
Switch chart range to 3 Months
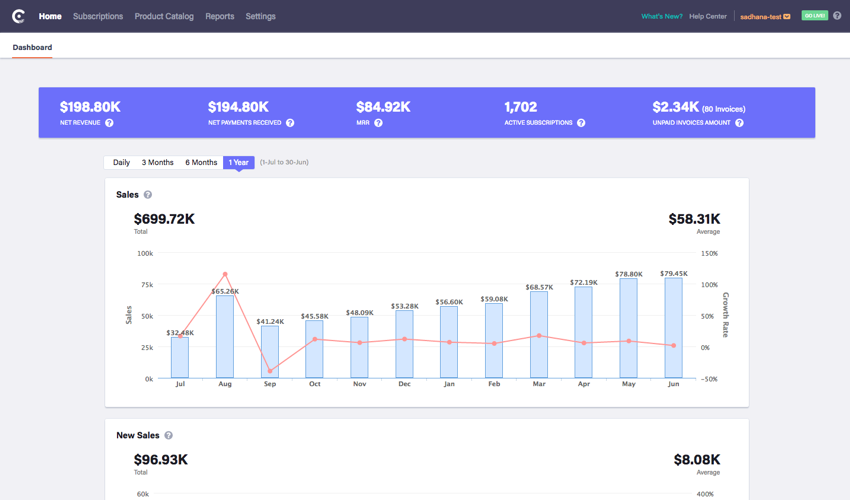(x=158, y=162)
